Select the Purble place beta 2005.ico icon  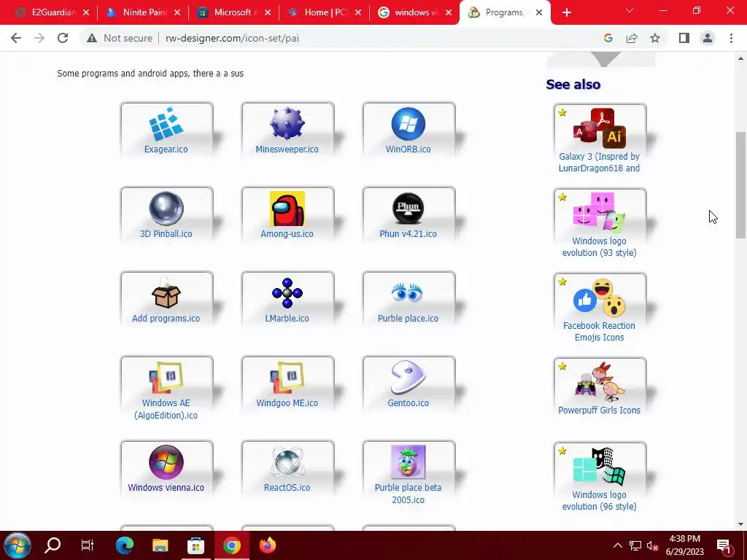pyautogui.click(x=409, y=462)
